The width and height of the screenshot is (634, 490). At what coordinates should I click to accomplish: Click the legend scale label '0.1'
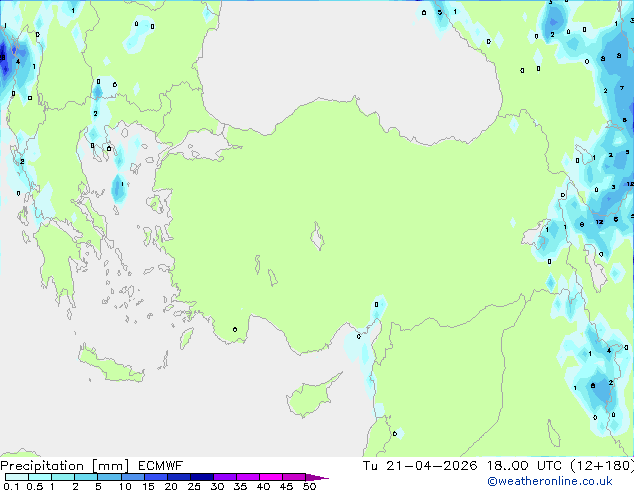[x=11, y=486]
